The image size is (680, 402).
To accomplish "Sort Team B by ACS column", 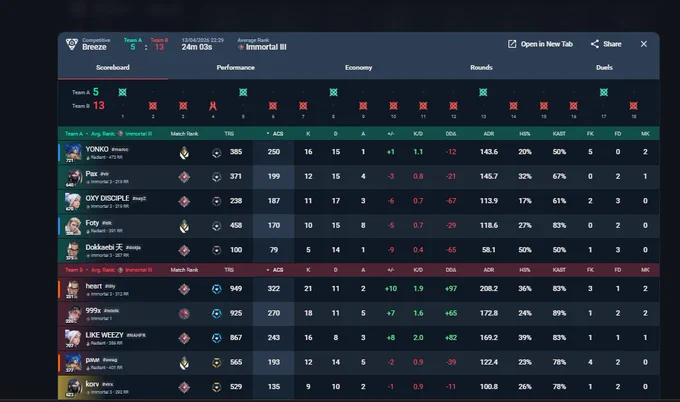I will (275, 270).
